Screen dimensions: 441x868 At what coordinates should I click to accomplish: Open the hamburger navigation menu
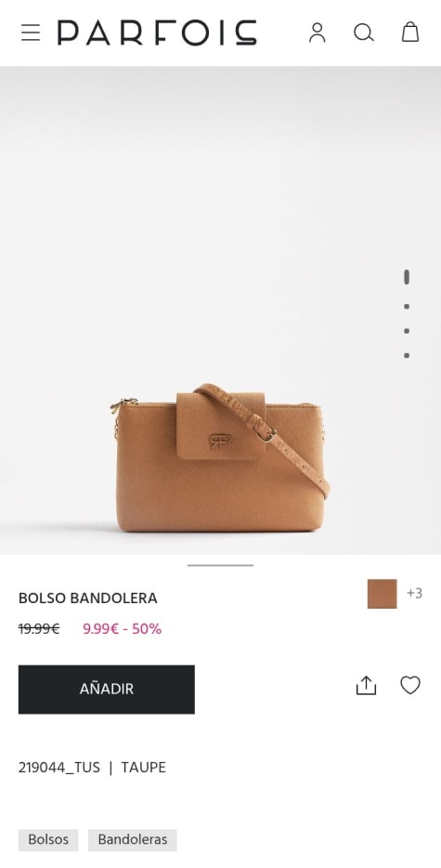tap(31, 33)
